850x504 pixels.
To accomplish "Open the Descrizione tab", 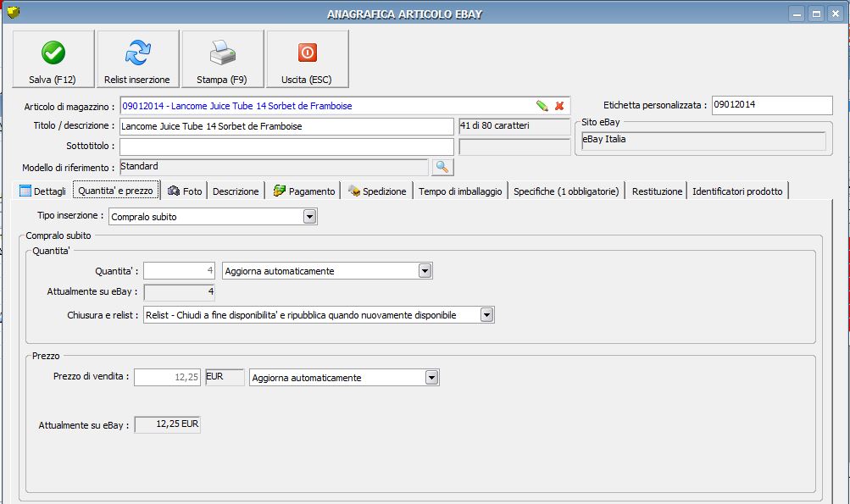I will coord(236,191).
